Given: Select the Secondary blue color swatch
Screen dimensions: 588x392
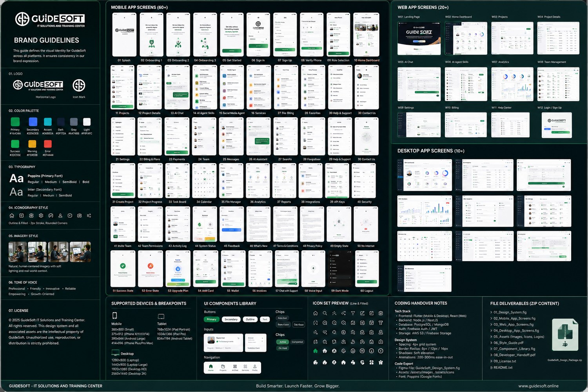Looking at the screenshot, I should pyautogui.click(x=33, y=122).
